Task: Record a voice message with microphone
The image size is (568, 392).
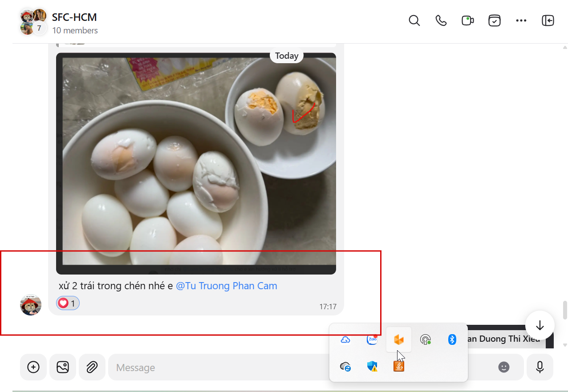Action: click(540, 367)
